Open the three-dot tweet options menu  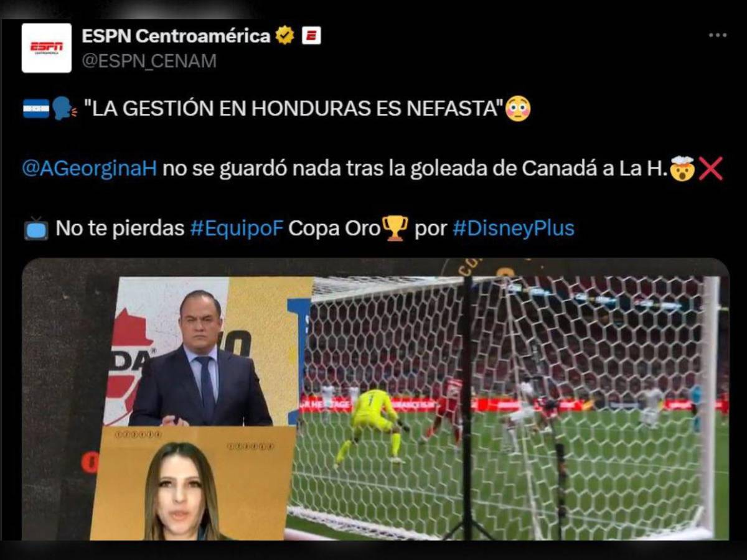pyautogui.click(x=717, y=35)
